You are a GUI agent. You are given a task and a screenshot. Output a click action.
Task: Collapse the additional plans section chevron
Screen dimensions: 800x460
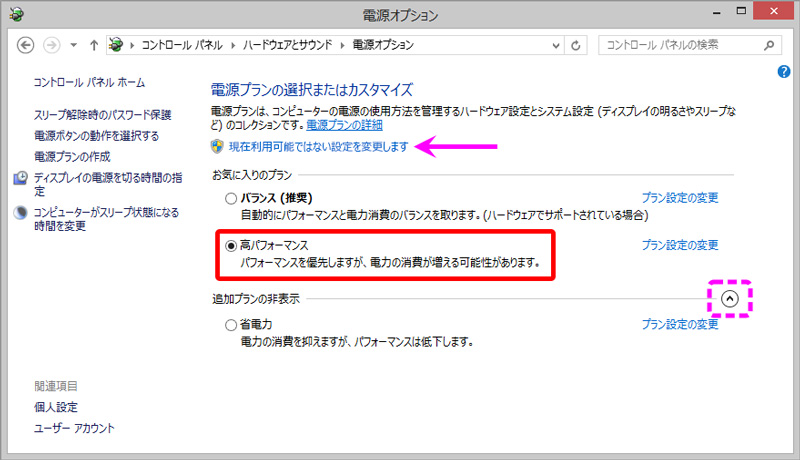coord(729,298)
